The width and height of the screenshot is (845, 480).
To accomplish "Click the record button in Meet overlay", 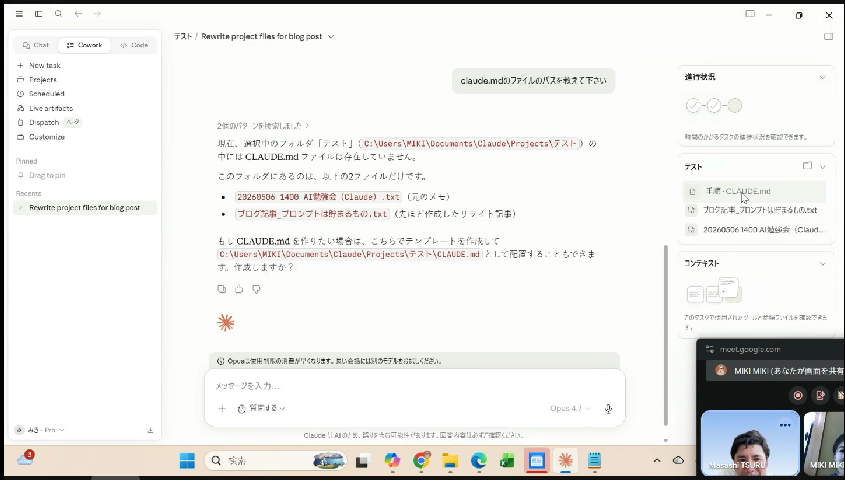I will coord(798,395).
